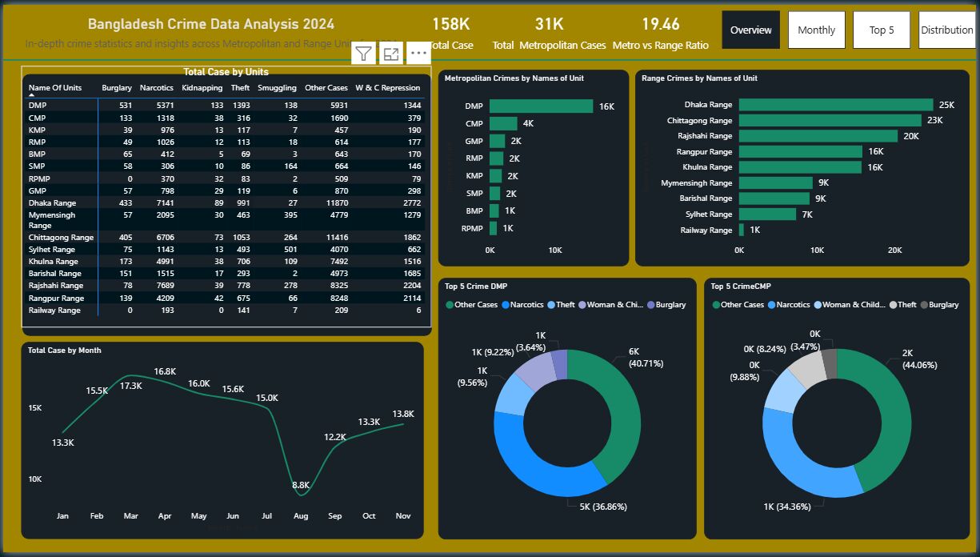Open the filter icon on table visual
Screen dimensions: 980x557
[364, 54]
